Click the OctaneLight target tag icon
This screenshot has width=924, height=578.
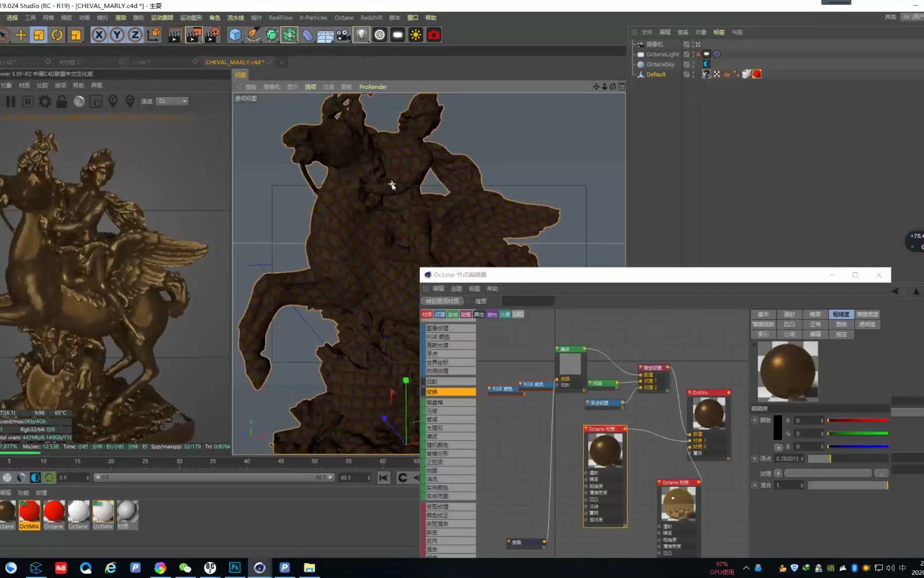click(717, 54)
